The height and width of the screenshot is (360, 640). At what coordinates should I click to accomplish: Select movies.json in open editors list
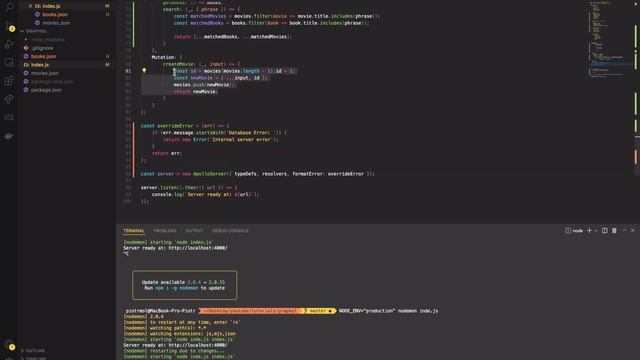pyautogui.click(x=56, y=23)
